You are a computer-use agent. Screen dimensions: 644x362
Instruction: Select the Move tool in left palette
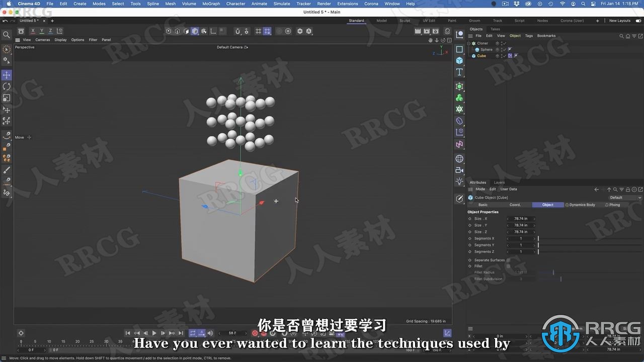click(x=7, y=75)
